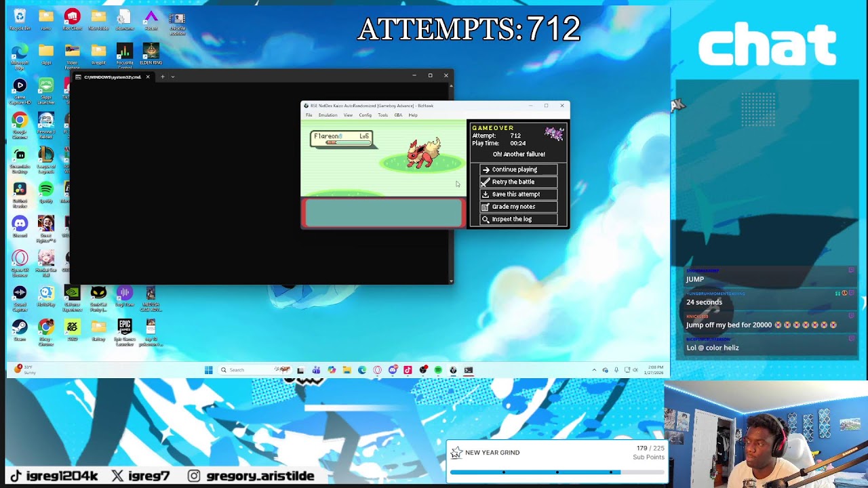This screenshot has width=868, height=488.
Task: Choose Retry the battle option
Action: coord(519,182)
